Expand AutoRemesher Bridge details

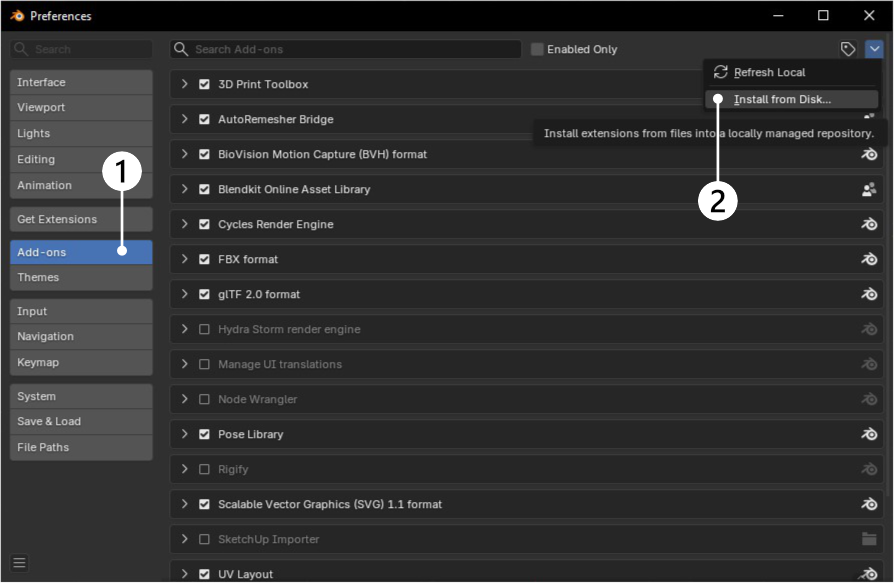(184, 119)
